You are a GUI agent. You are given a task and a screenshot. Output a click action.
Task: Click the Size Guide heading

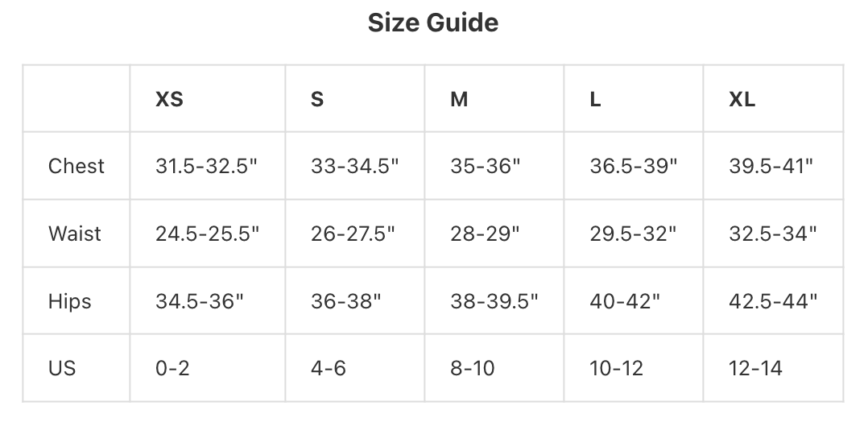433,23
